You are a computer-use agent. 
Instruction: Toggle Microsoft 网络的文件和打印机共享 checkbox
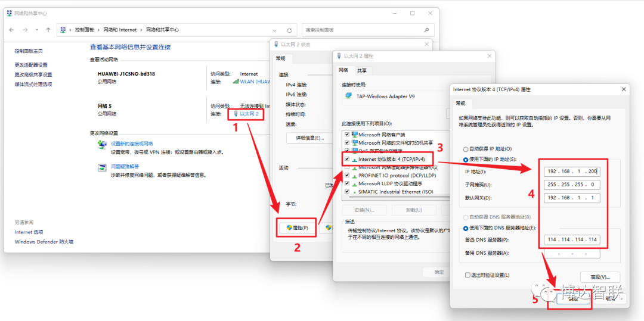[x=348, y=143]
